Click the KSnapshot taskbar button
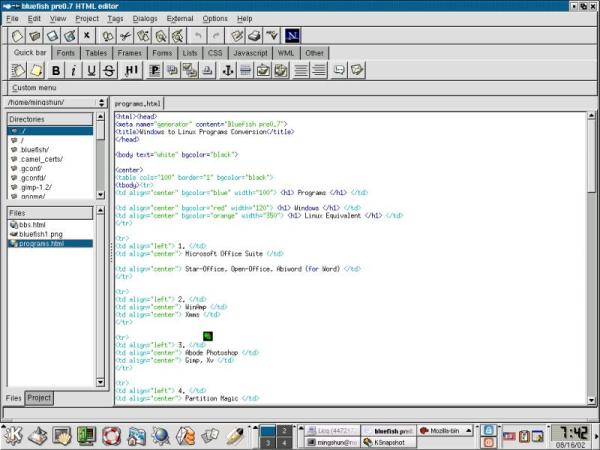Screen dimensions: 600x450 point(389,442)
